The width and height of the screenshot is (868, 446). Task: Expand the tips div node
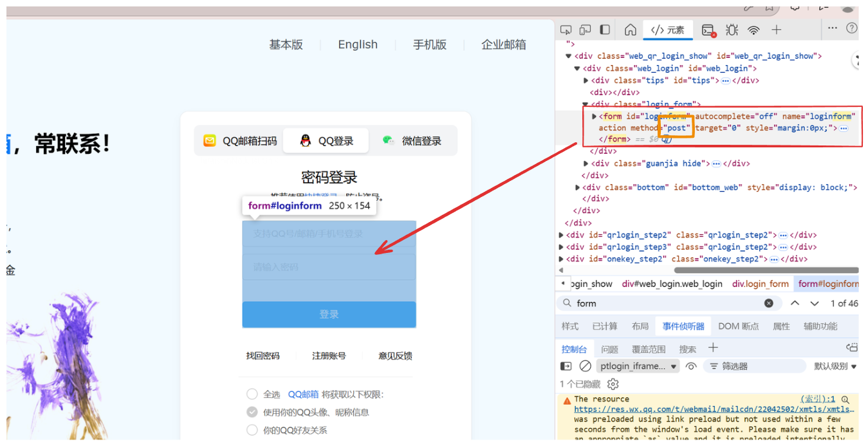click(586, 80)
